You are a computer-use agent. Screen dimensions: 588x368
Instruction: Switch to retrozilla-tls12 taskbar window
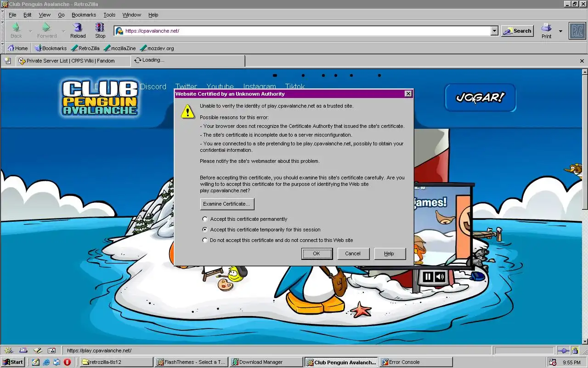pyautogui.click(x=116, y=362)
